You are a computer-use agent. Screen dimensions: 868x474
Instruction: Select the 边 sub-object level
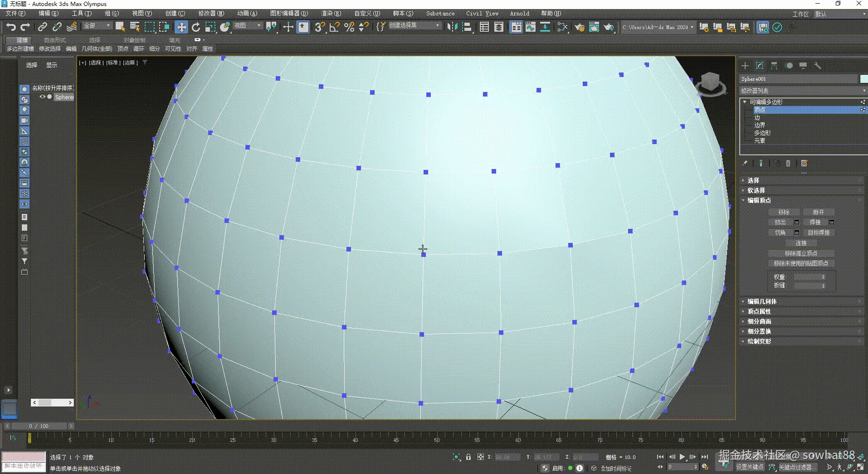(756, 117)
